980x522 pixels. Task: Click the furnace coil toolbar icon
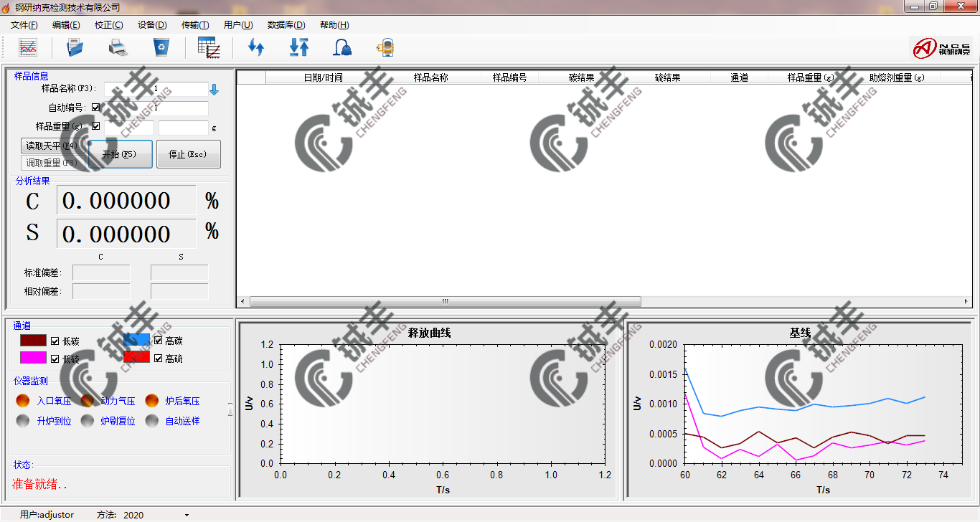386,48
